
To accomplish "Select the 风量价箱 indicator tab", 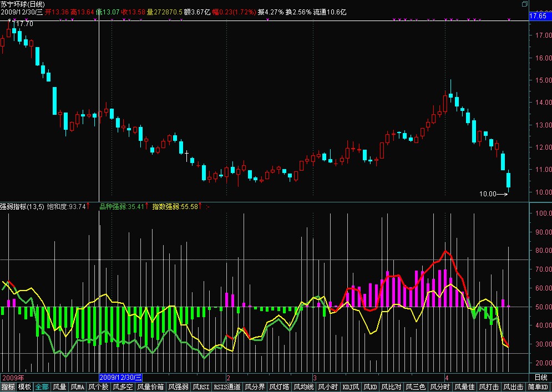I will pos(151,387).
